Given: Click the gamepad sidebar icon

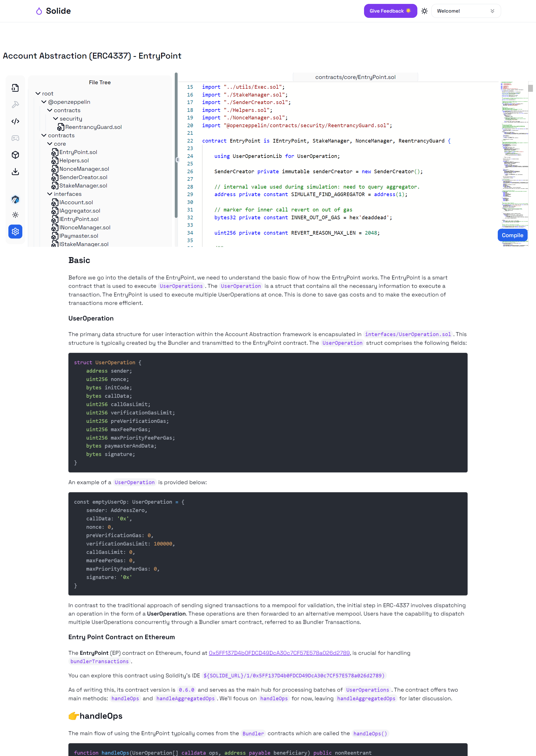Looking at the screenshot, I should tap(15, 138).
